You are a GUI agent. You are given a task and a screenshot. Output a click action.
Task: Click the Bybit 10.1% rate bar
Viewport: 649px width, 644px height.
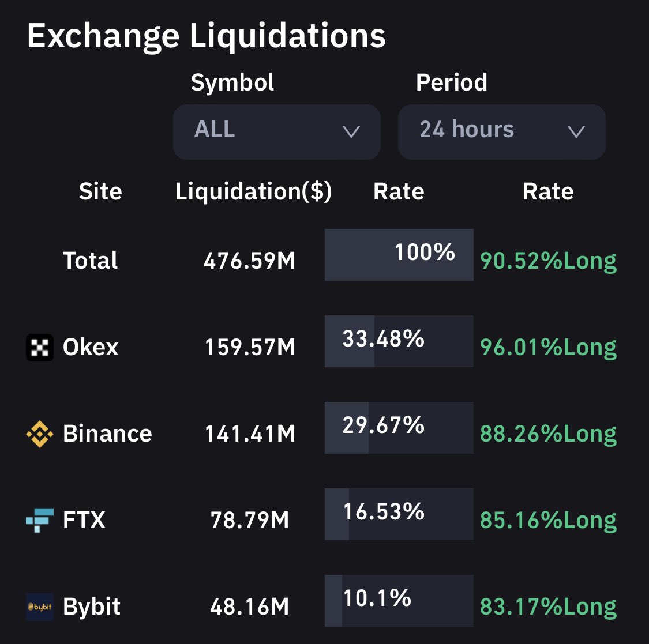399,601
